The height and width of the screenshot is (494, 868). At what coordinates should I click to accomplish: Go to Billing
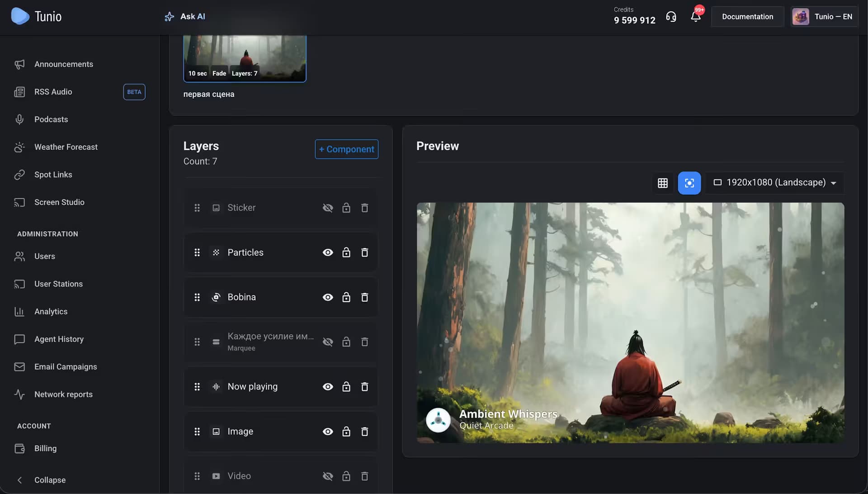coord(45,449)
